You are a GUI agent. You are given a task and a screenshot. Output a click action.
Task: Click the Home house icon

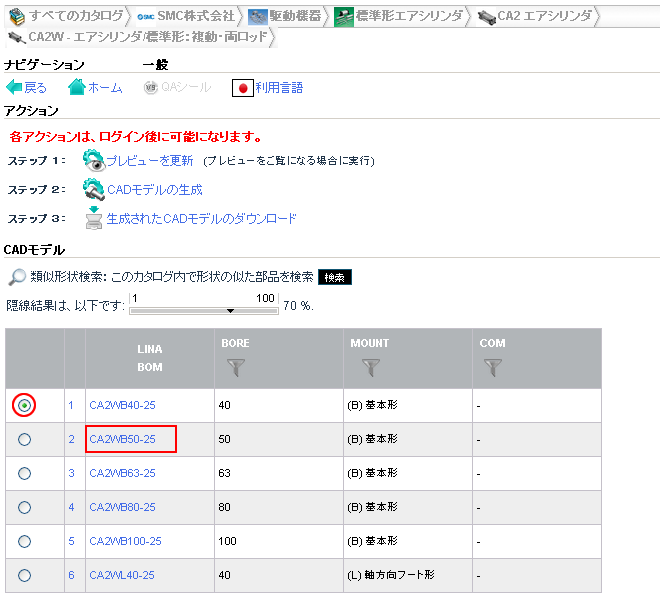pos(77,87)
